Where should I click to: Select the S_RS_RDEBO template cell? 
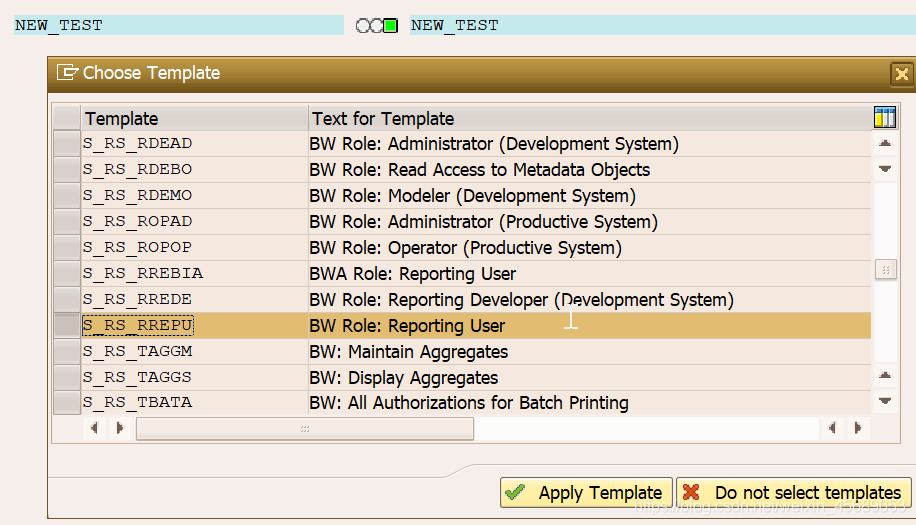(195, 169)
